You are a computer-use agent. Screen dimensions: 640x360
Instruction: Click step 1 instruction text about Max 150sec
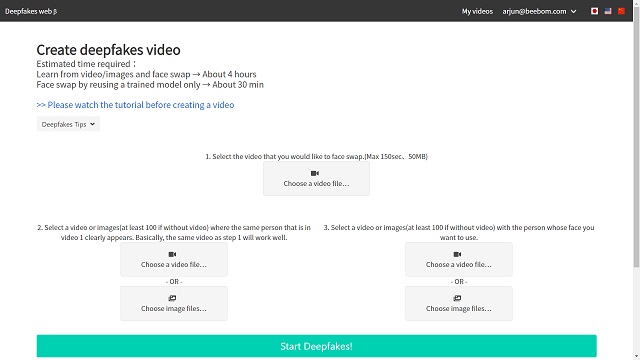316,156
